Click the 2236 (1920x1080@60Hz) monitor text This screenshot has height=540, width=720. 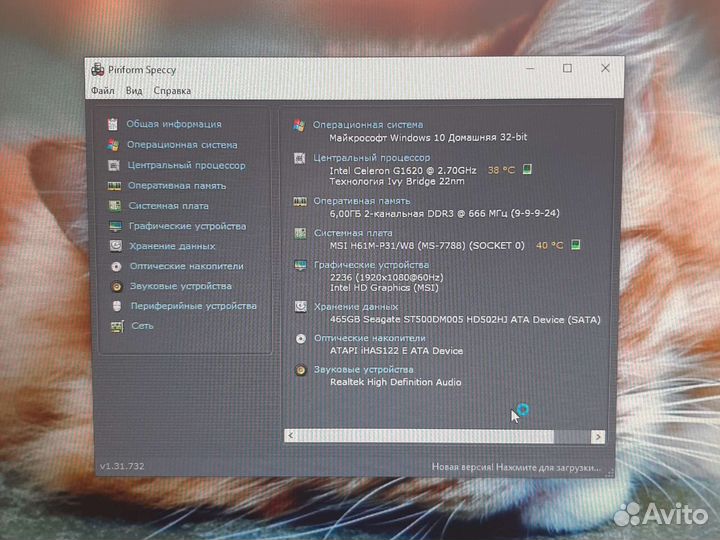pos(387,277)
